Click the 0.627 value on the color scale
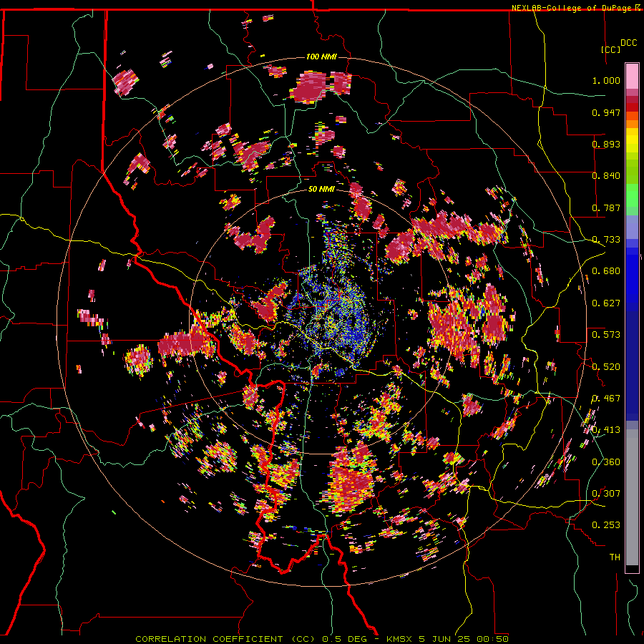Viewport: 644px width, 644px height. point(606,303)
